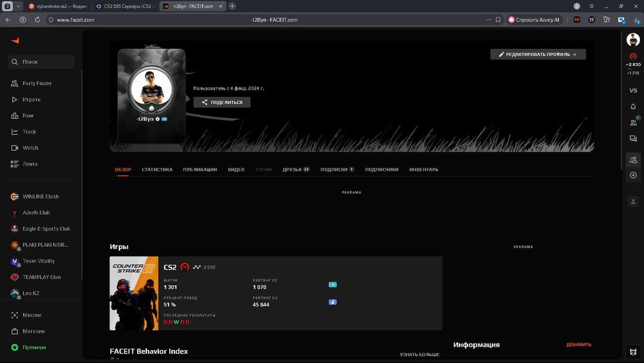Open Лента feed in the sidebar
The height and width of the screenshot is (363, 644).
tap(24, 164)
